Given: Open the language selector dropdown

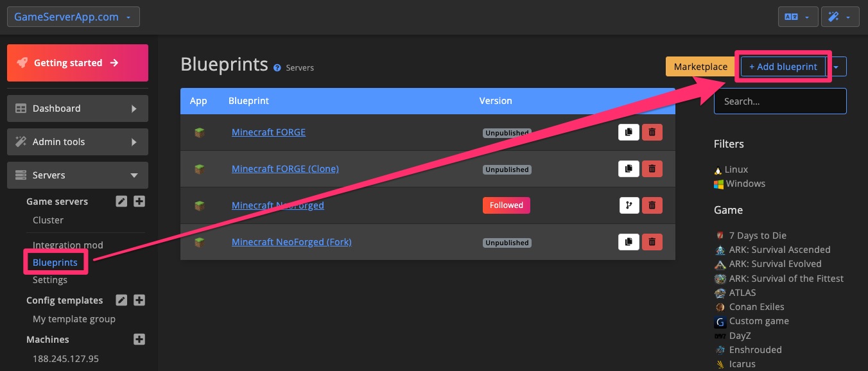Looking at the screenshot, I should tap(797, 17).
